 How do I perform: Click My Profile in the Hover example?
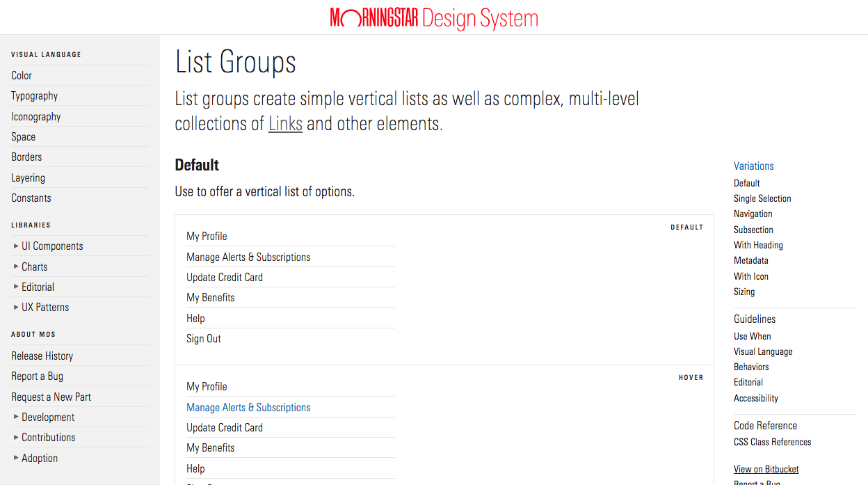207,387
